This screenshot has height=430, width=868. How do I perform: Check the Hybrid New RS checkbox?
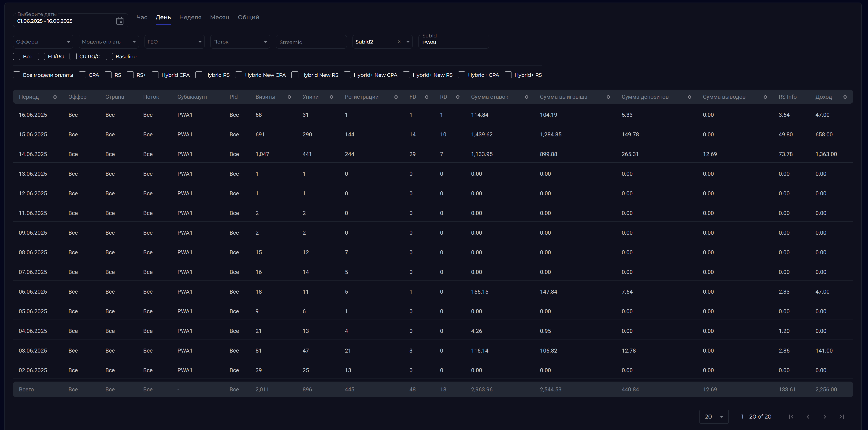[x=295, y=75]
